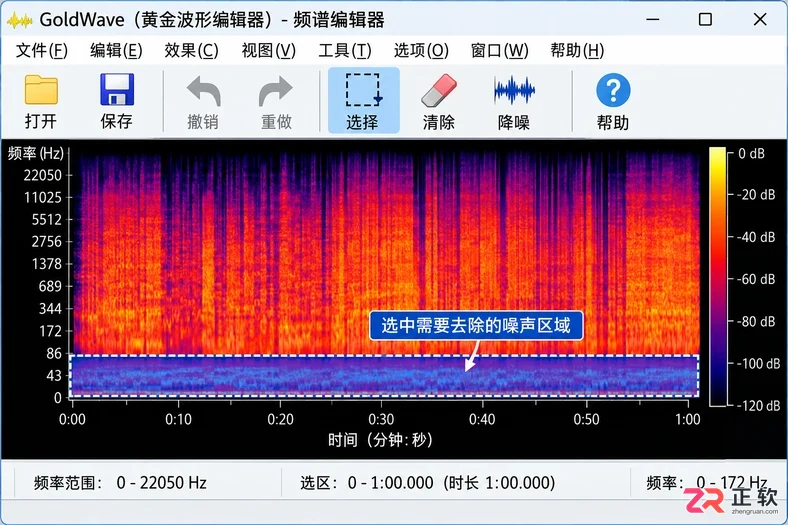Click the 0:10 mark on the time axis
This screenshot has width=788, height=525.
click(178, 419)
